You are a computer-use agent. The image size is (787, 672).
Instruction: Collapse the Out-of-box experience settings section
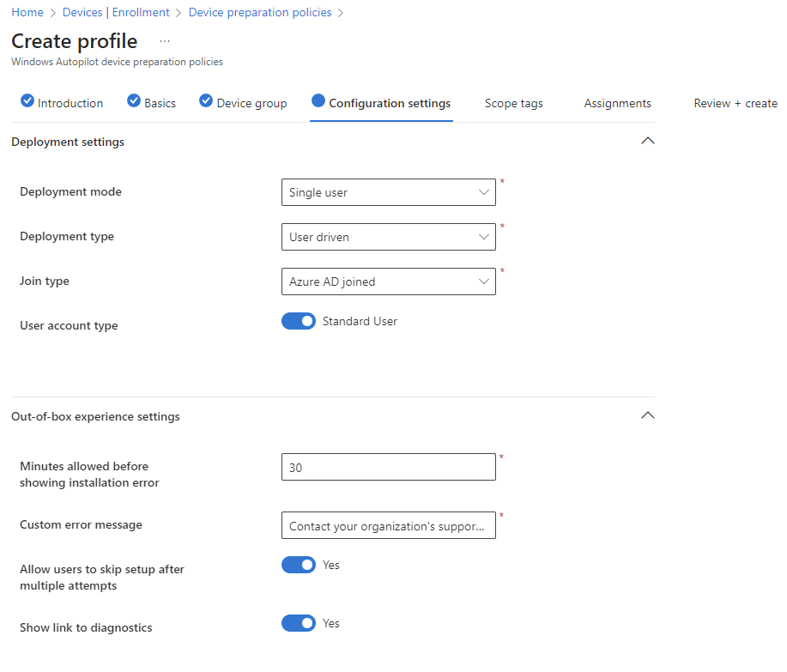(648, 415)
